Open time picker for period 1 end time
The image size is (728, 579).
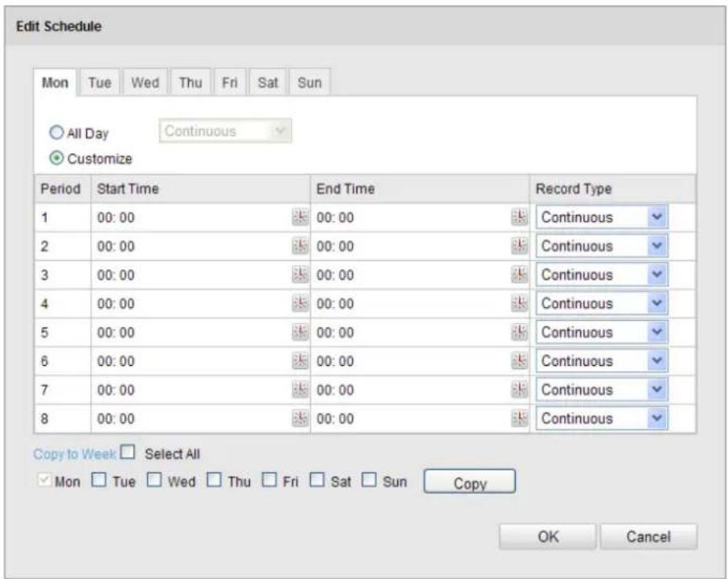(x=519, y=217)
